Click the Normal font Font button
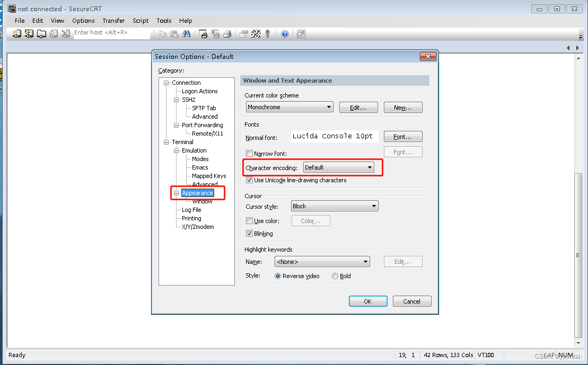This screenshot has width=588, height=365. (403, 137)
